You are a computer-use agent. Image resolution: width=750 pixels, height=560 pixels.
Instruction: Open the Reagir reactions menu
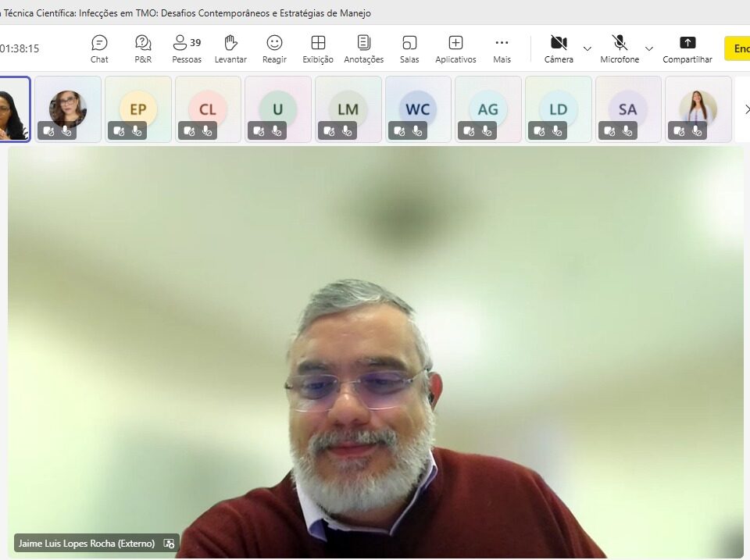(x=274, y=48)
